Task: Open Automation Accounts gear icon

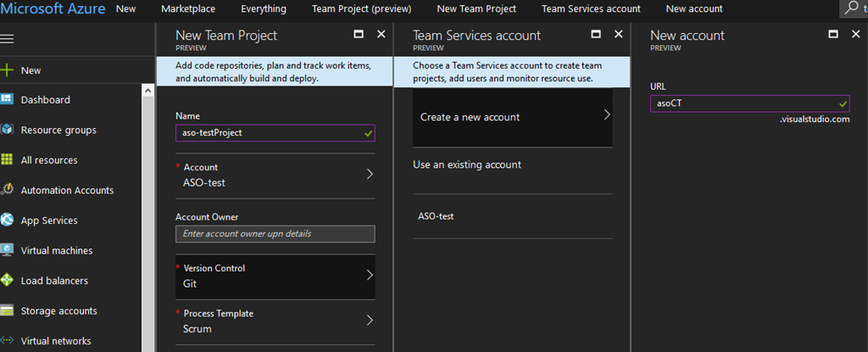Action: (x=8, y=190)
